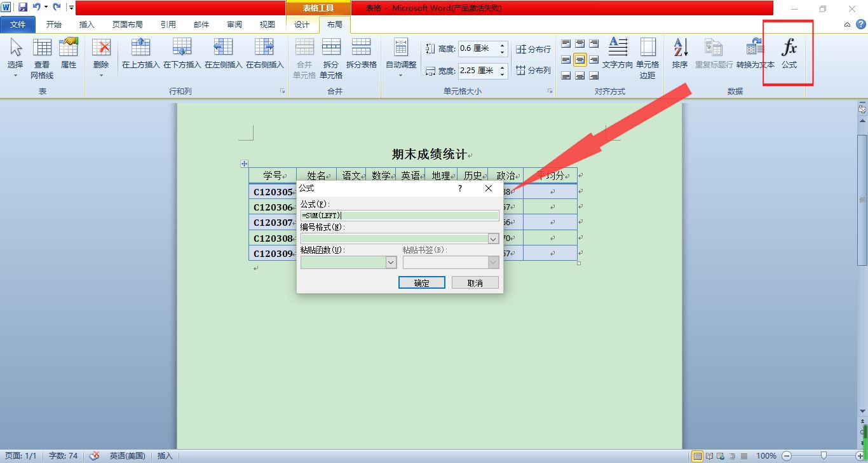The height and width of the screenshot is (463, 868).
Task: Click page indicator (页面: 1/1)
Action: click(x=21, y=456)
